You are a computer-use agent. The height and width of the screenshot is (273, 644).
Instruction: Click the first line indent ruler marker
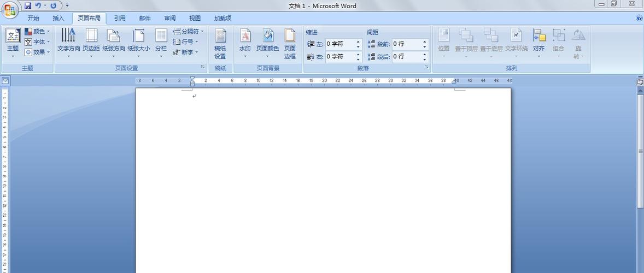coord(192,79)
